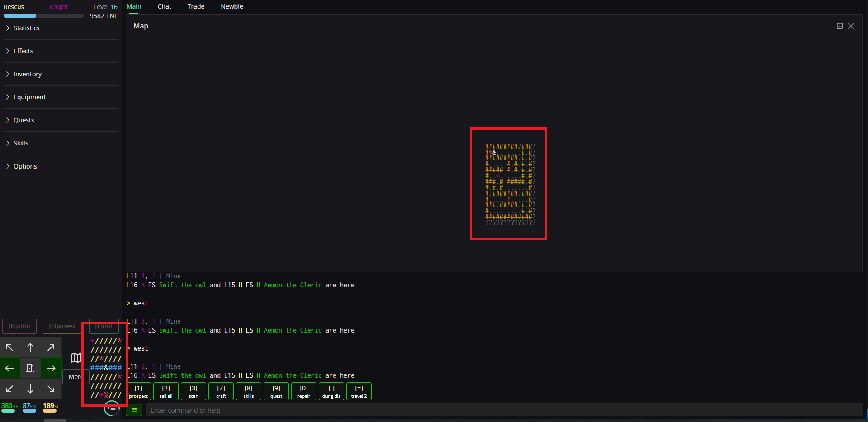Click the grid layout icon on the Map panel
Viewport: 868px width, 422px height.
point(840,26)
